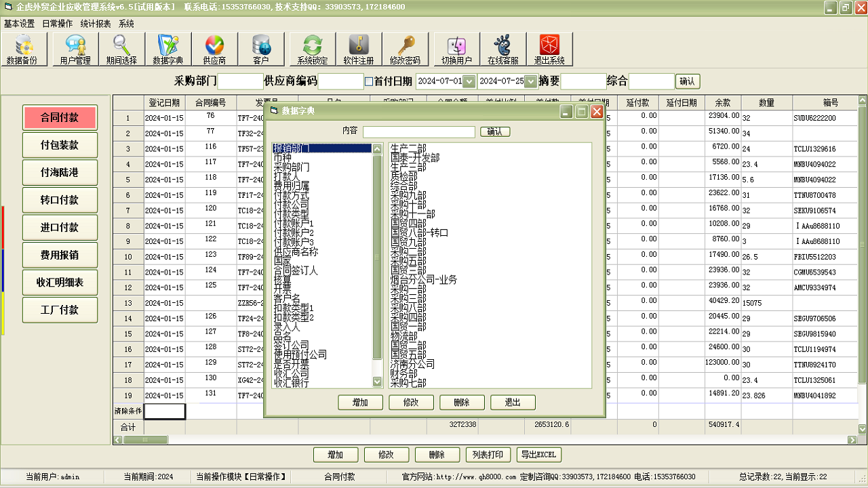Open the 供应商 supplier toolbar icon
This screenshot has height=488, width=868.
[214, 49]
